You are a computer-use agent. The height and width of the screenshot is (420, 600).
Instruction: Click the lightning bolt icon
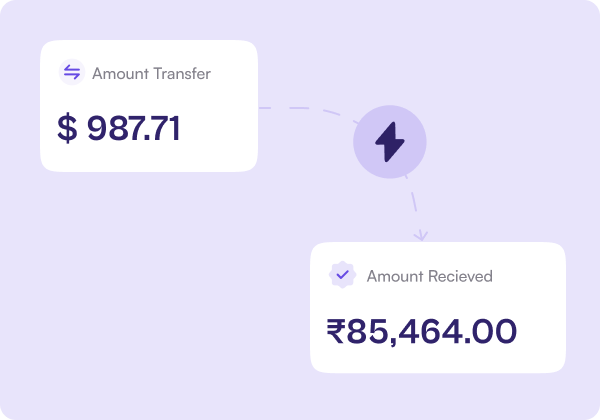pyautogui.click(x=390, y=143)
